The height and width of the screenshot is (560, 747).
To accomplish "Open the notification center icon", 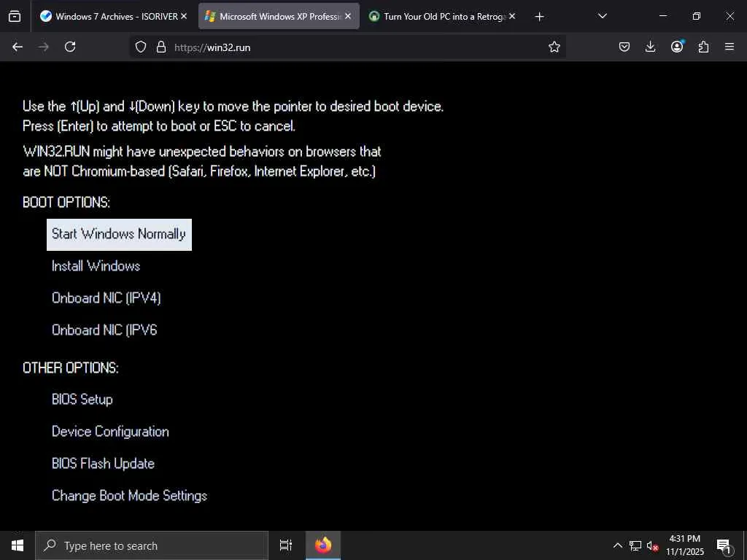I will pos(724,546).
